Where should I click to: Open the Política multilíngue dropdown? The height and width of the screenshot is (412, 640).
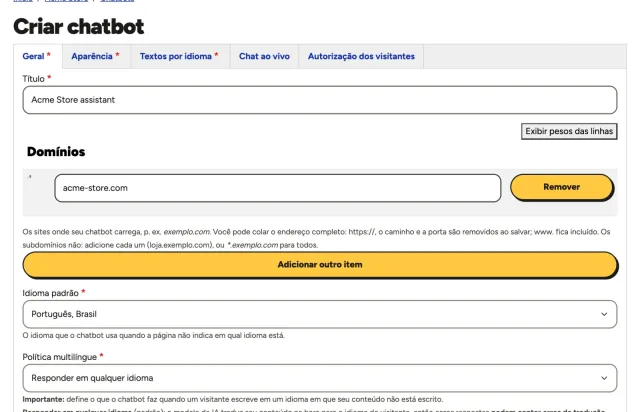[320, 378]
